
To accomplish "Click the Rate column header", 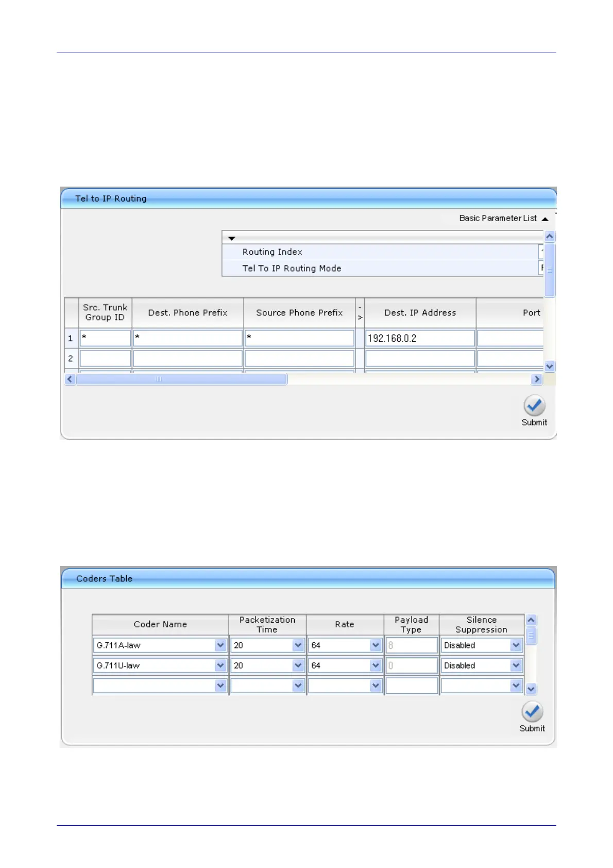I will 345,625.
